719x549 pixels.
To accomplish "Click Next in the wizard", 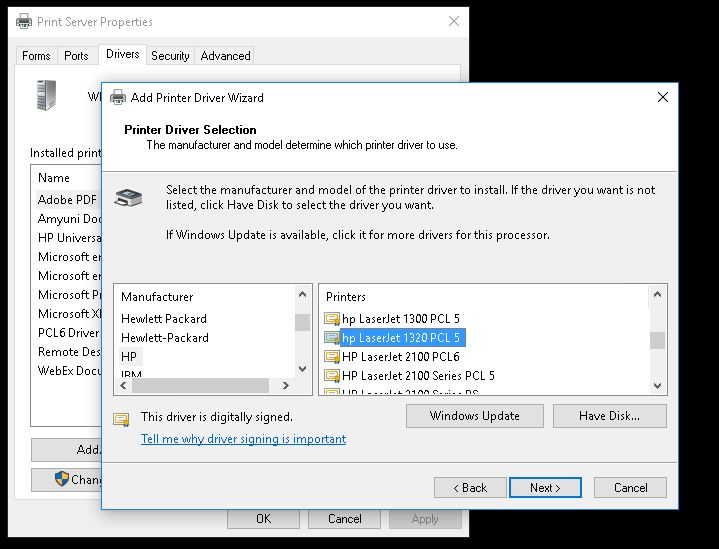I will [545, 488].
